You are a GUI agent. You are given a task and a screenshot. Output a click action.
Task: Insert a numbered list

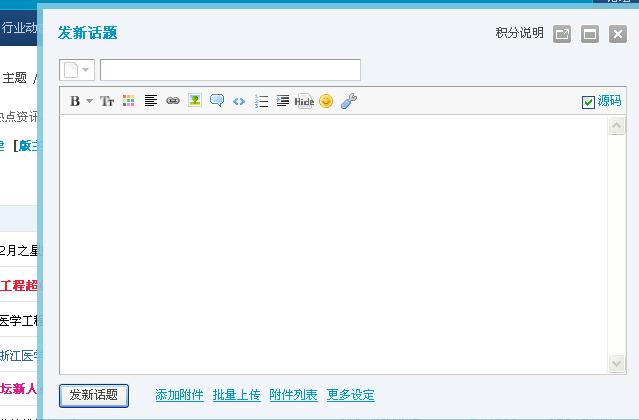[261, 101]
